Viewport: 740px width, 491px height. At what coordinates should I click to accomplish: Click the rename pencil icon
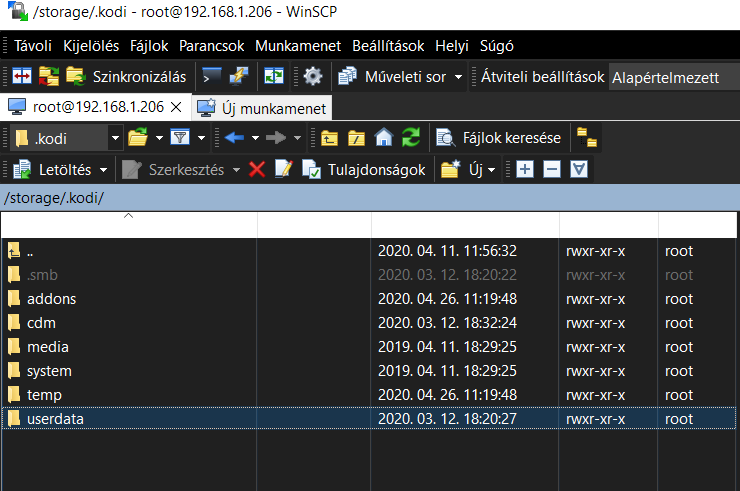click(284, 169)
